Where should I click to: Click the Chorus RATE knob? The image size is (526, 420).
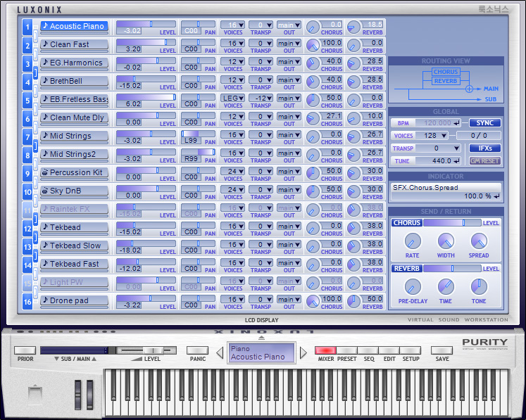point(413,241)
